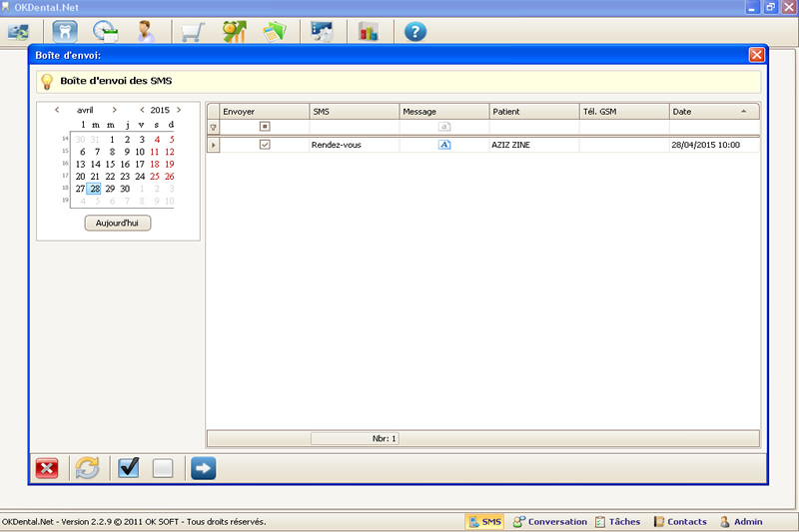Open the patient person icon

[x=146, y=32]
